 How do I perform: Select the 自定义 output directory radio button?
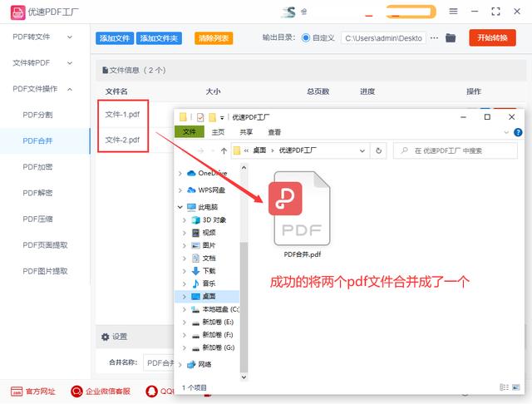(305, 38)
